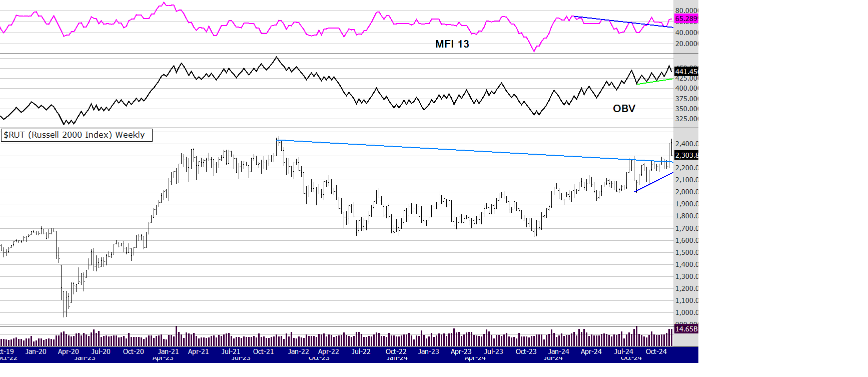Click the Apr-23 date axis label
Image resolution: width=868 pixels, height=377 pixels.
(x=461, y=351)
